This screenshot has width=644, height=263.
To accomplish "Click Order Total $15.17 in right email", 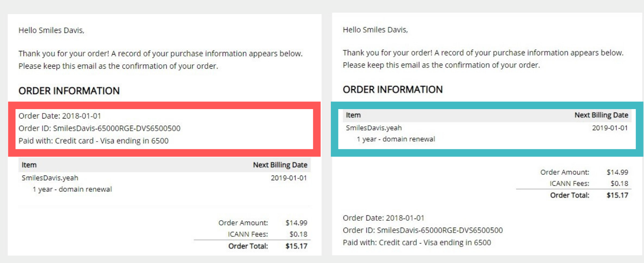I will pos(589,195).
